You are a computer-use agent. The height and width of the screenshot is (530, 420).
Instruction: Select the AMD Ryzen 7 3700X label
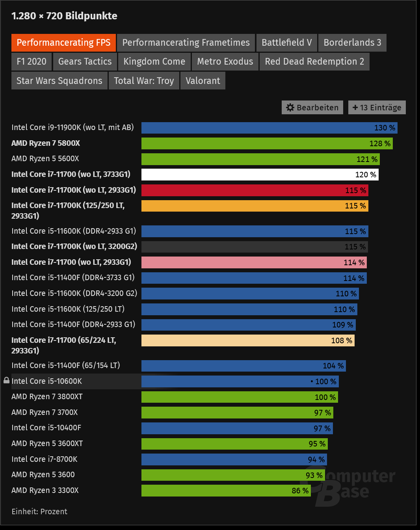tap(45, 412)
